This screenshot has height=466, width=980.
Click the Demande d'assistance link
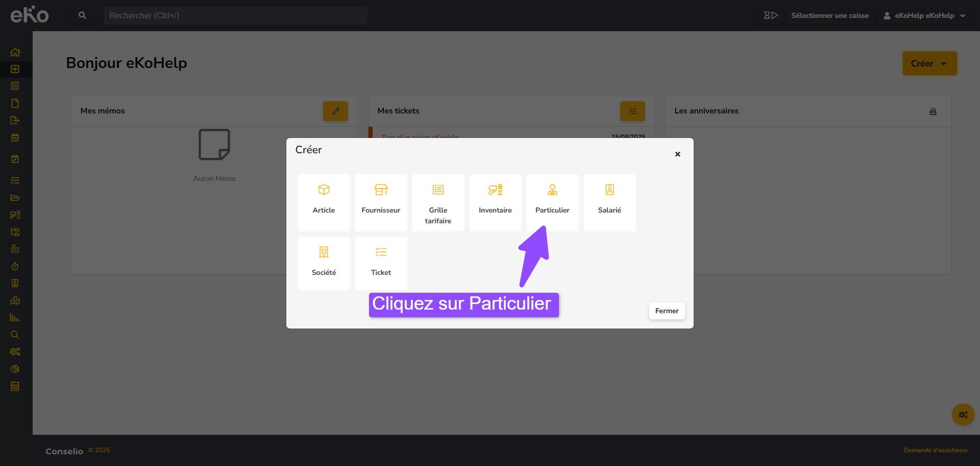point(935,450)
